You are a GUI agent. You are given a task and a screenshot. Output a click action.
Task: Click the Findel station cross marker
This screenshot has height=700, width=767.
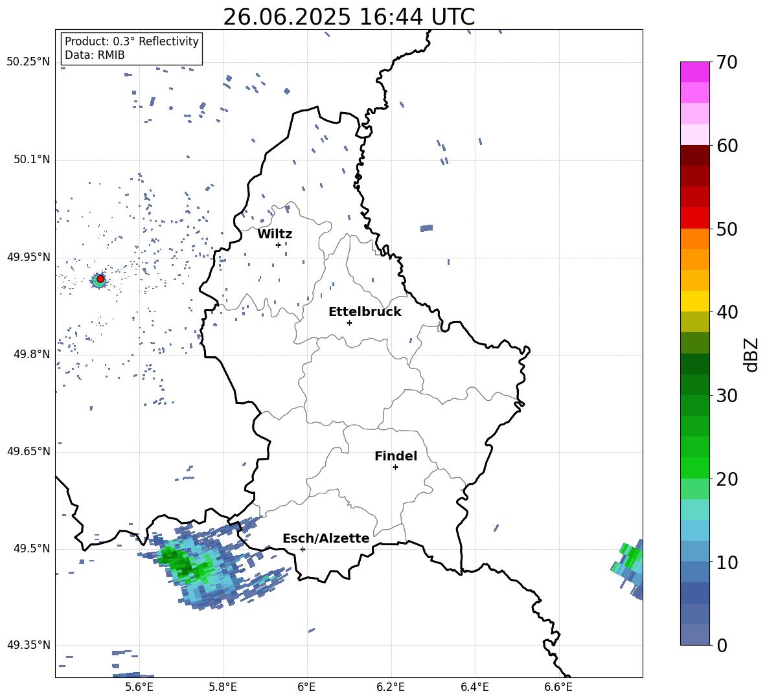[395, 468]
